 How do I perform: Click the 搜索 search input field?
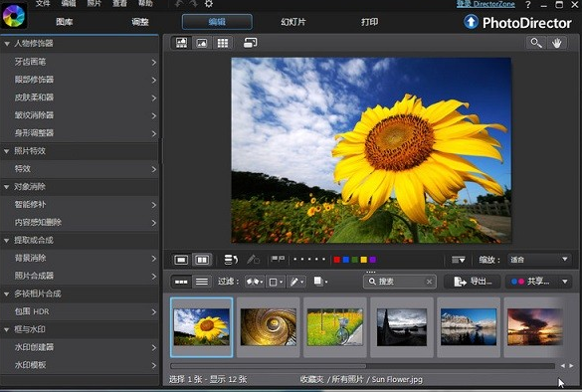(400, 282)
